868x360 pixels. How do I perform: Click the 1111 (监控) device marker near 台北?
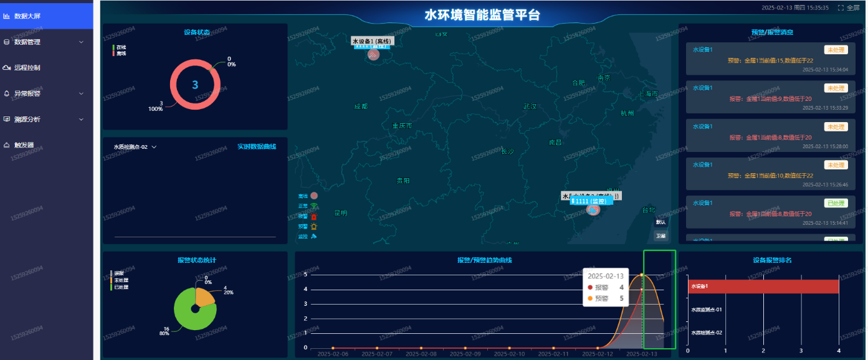pyautogui.click(x=593, y=210)
